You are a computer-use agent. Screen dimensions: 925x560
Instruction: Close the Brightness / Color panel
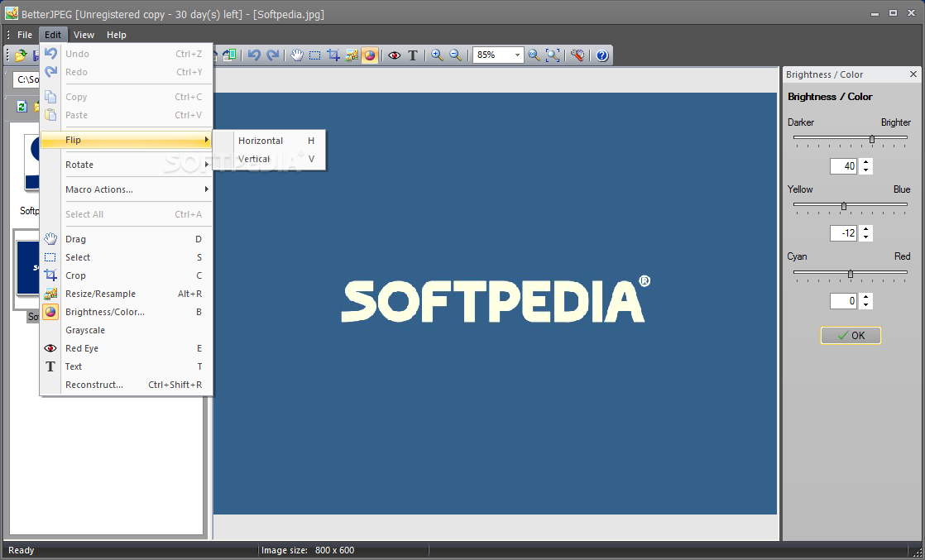tap(913, 74)
